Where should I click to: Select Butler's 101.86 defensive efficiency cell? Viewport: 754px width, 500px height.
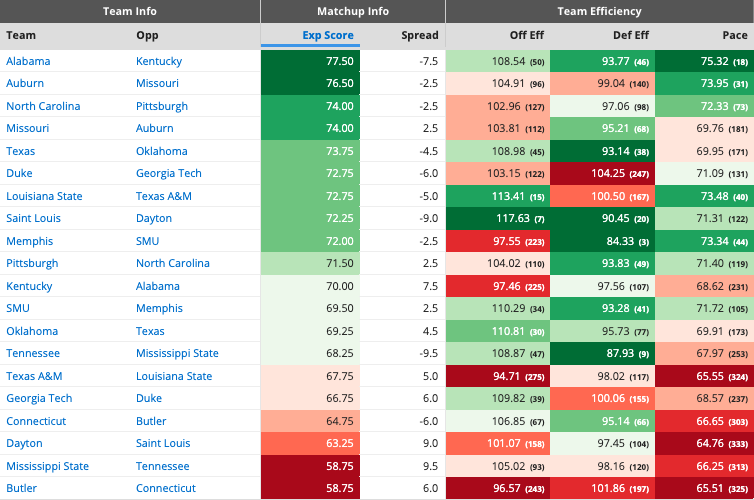pyautogui.click(x=602, y=488)
